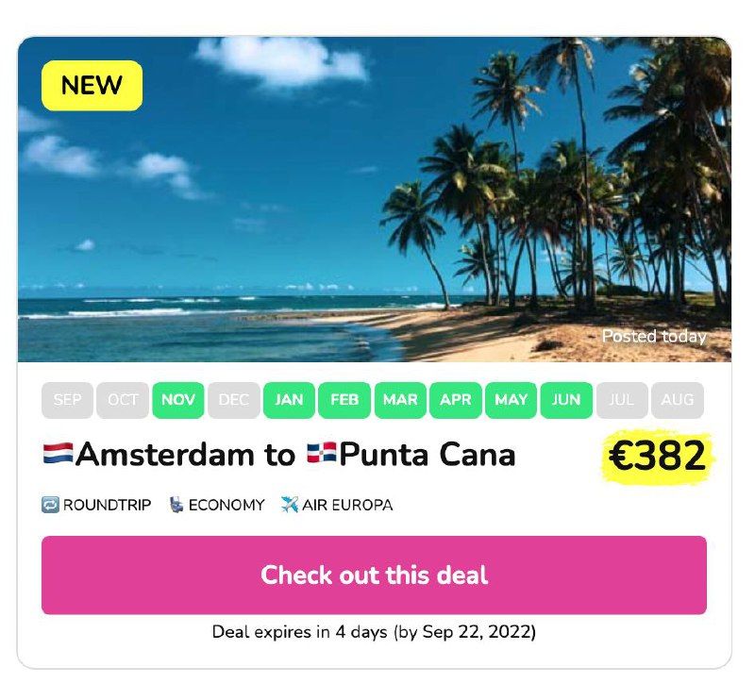
Task: Click the Dominican Republic flag icon
Action: tap(321, 455)
